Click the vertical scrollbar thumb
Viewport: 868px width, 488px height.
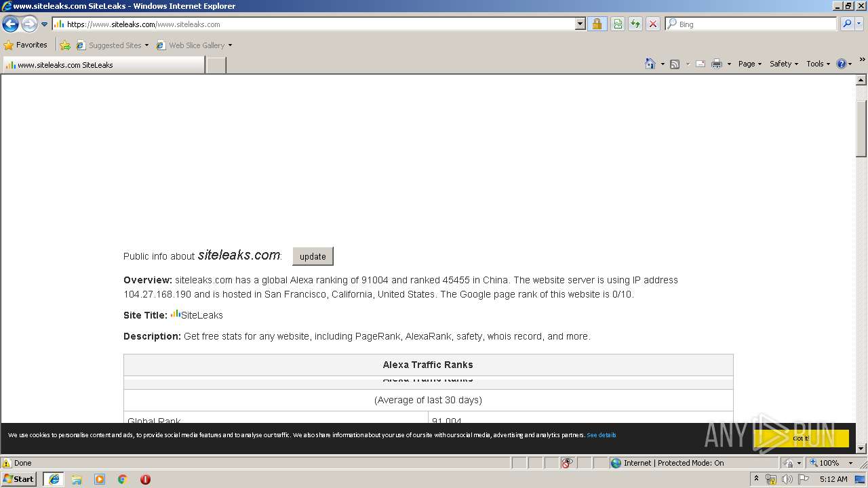pos(861,129)
